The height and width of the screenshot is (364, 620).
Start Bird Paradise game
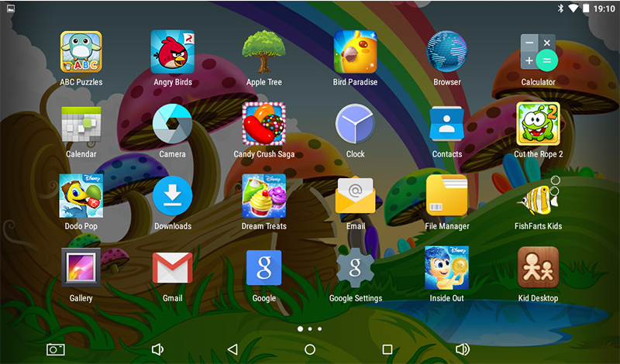click(355, 52)
